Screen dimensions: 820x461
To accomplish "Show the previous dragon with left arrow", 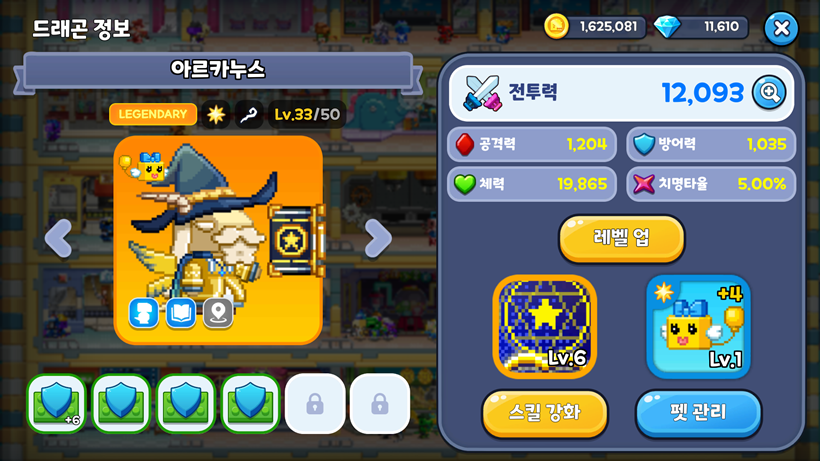I will [x=58, y=238].
